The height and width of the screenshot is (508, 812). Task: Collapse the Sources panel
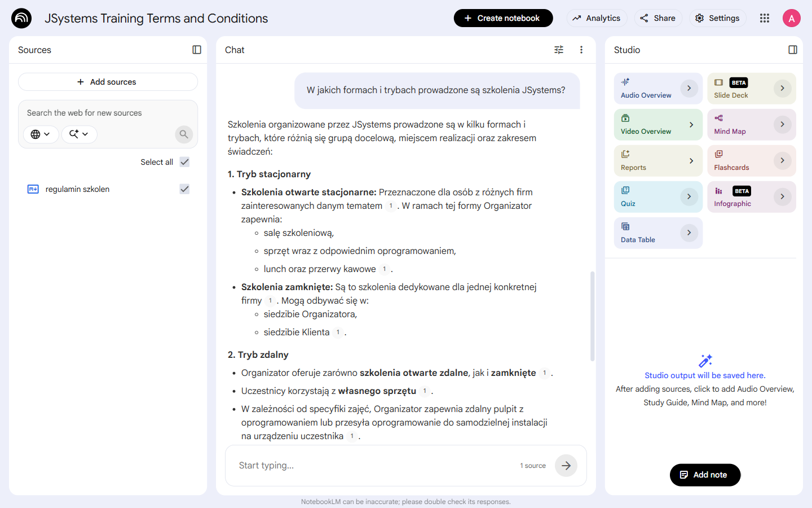coord(197,50)
